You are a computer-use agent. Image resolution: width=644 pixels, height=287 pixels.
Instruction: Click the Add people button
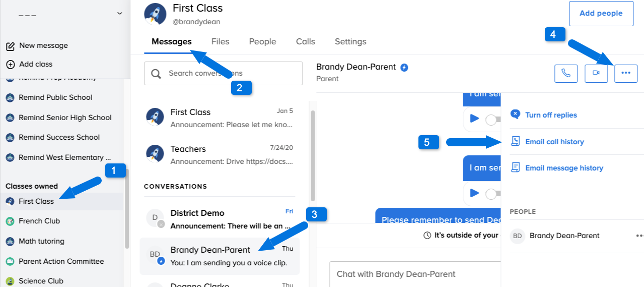601,14
